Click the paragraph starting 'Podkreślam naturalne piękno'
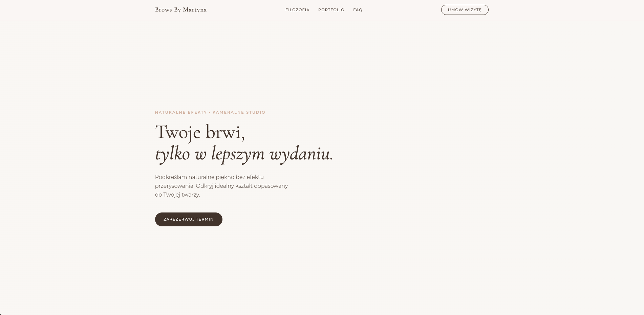 point(221,186)
